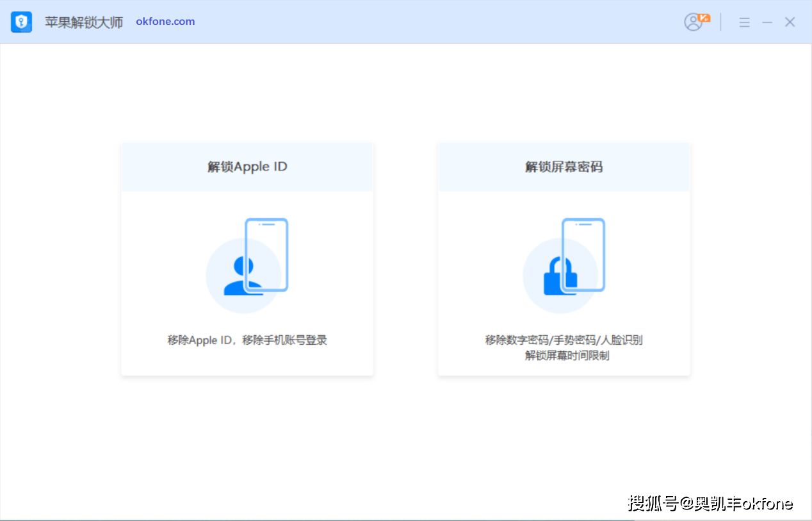Click the blue shield app logo icon

[22, 22]
